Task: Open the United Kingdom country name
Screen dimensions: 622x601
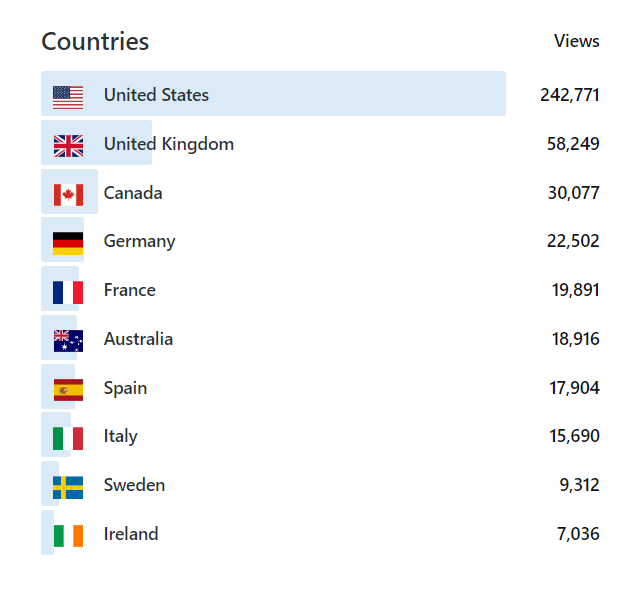Action: click(x=168, y=144)
